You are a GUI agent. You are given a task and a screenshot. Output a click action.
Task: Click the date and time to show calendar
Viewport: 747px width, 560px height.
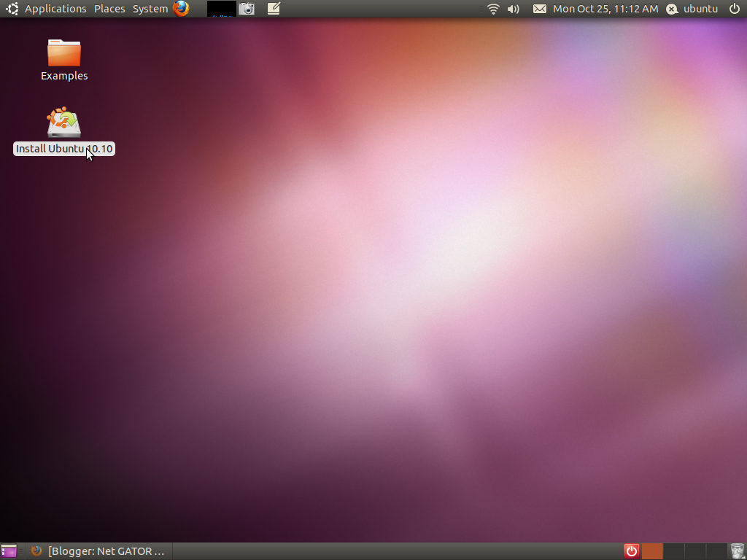pyautogui.click(x=605, y=9)
